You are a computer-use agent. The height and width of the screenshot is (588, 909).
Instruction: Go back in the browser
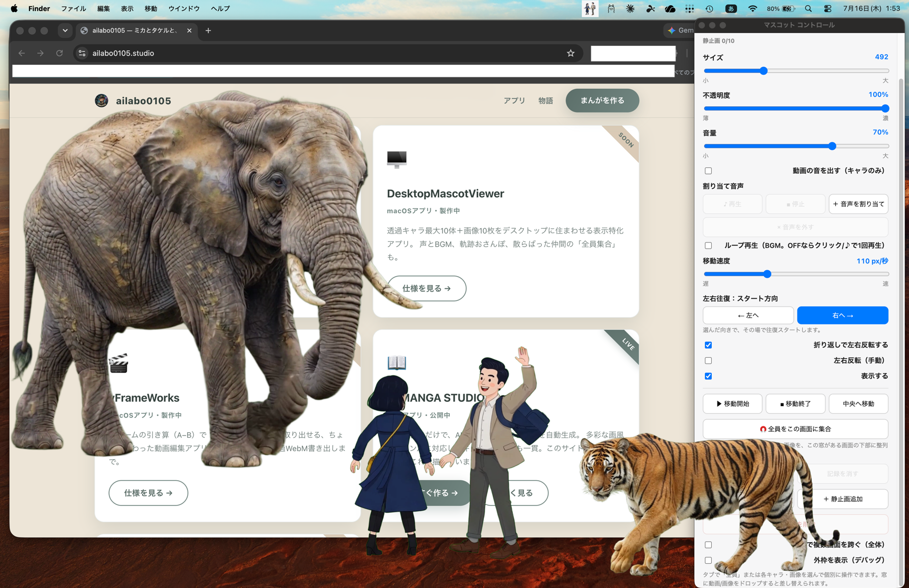pyautogui.click(x=22, y=53)
